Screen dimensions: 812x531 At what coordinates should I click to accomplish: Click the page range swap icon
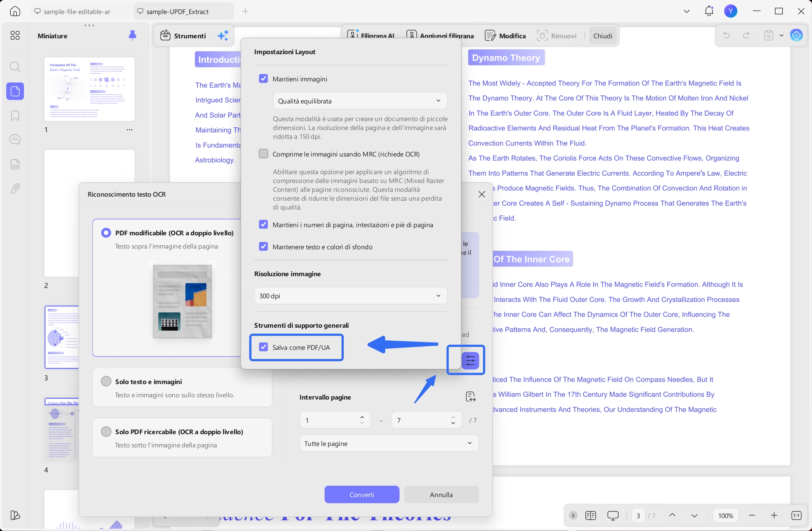click(x=471, y=397)
